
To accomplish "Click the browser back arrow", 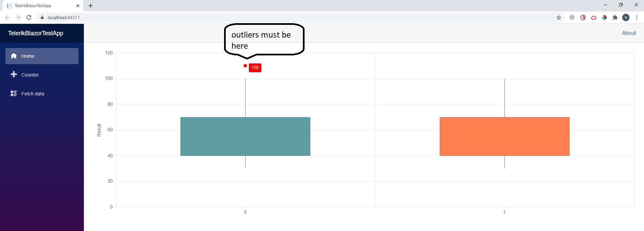I will (x=7, y=17).
